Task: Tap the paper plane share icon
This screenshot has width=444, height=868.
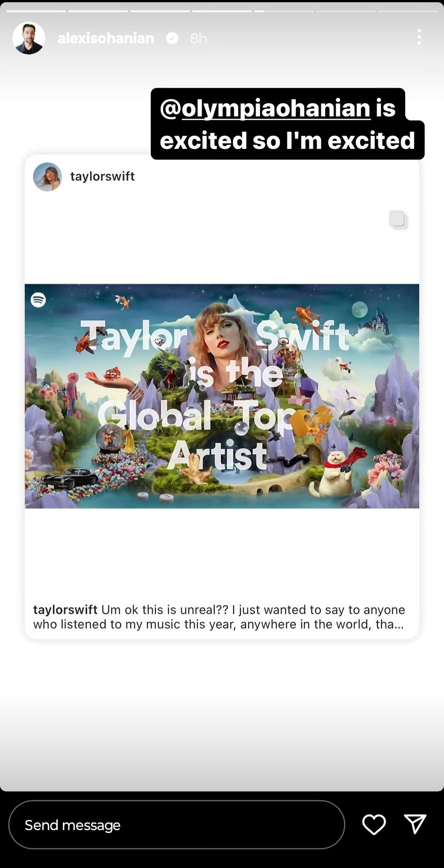Action: (415, 824)
